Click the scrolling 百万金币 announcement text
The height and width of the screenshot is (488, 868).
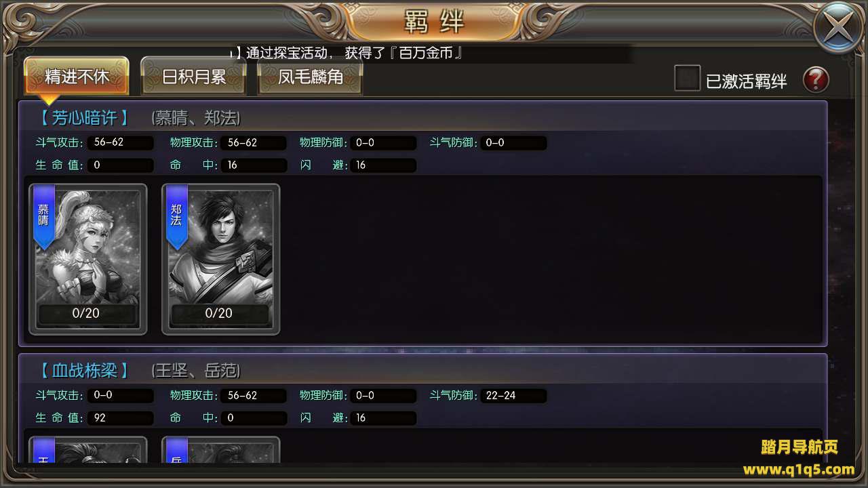coord(349,53)
